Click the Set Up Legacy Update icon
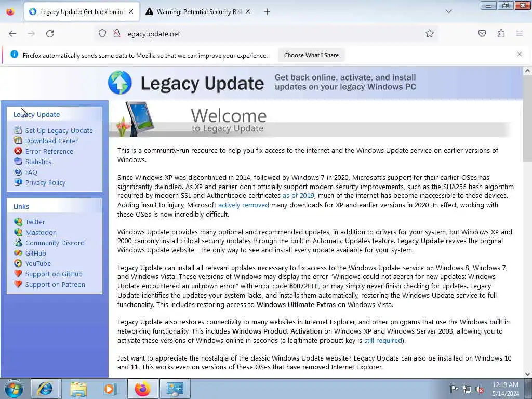532x399 pixels. [x=18, y=130]
